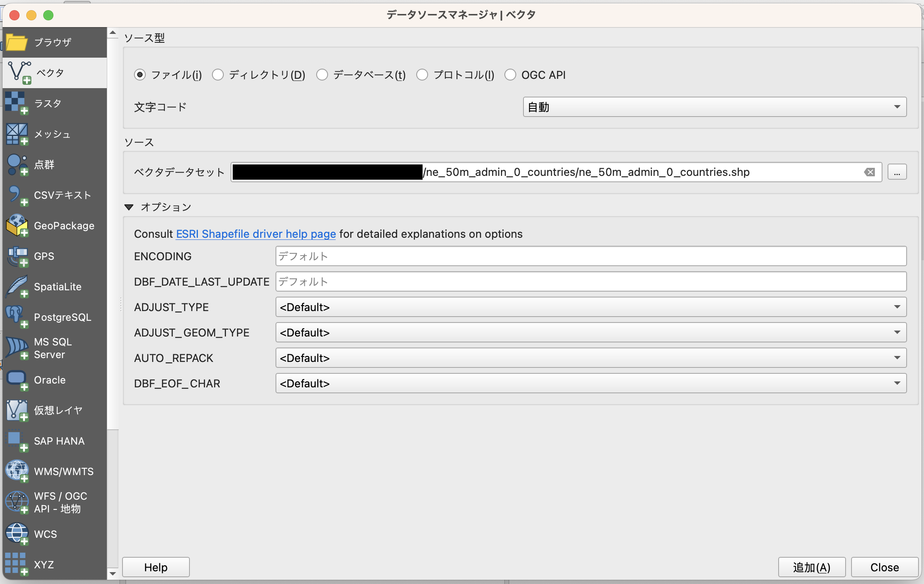
Task: Select the WMS/WMTS globe icon
Action: 17,471
